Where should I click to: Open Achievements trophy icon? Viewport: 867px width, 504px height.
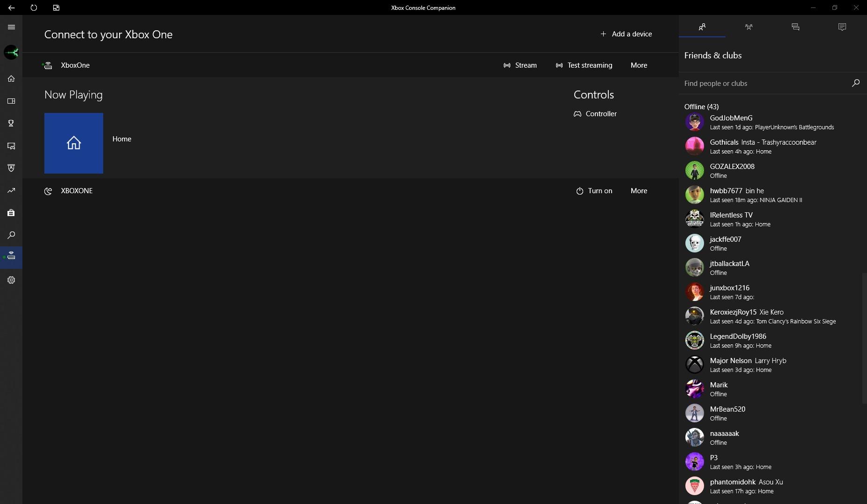tap(11, 123)
